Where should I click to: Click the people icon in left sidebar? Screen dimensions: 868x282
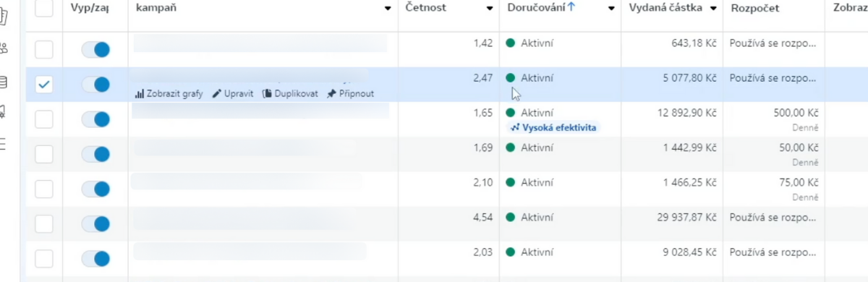pos(4,48)
